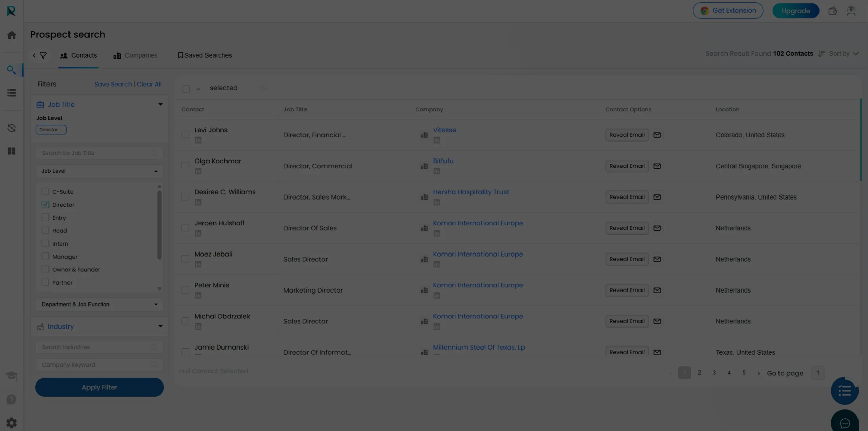Open the Home icon in sidebar
This screenshot has height=431, width=868.
pos(12,35)
